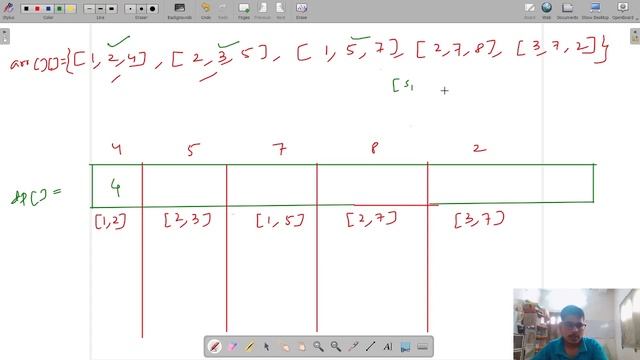Select the Pen tool in stylus palette
This screenshot has height=360, width=640.
point(215,347)
